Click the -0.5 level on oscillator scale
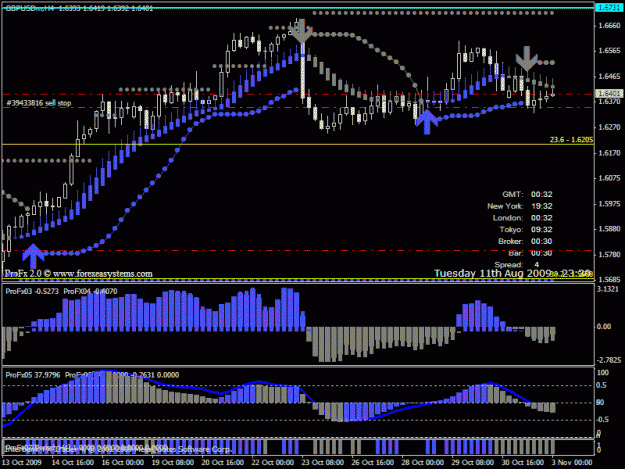The width and height of the screenshot is (625, 469). click(x=602, y=420)
